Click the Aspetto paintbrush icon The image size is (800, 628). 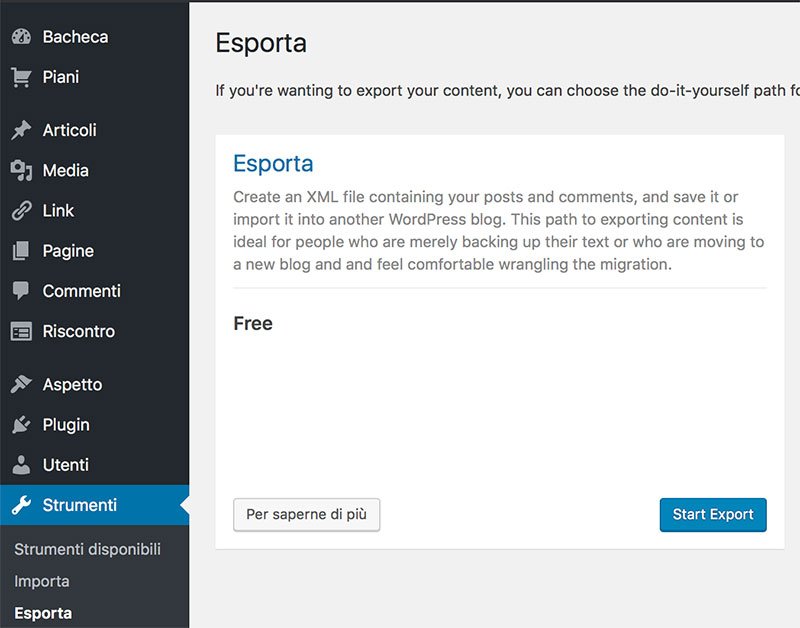[x=21, y=384]
